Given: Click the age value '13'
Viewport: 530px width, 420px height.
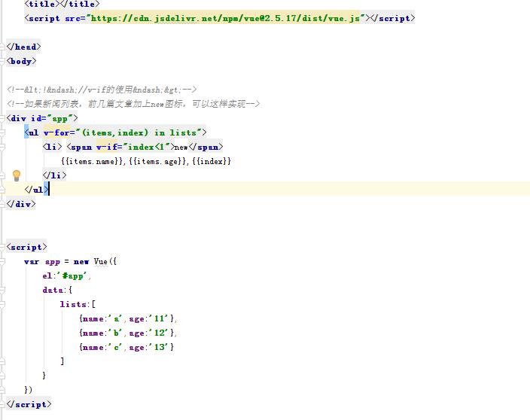Looking at the screenshot, I should pos(159,347).
